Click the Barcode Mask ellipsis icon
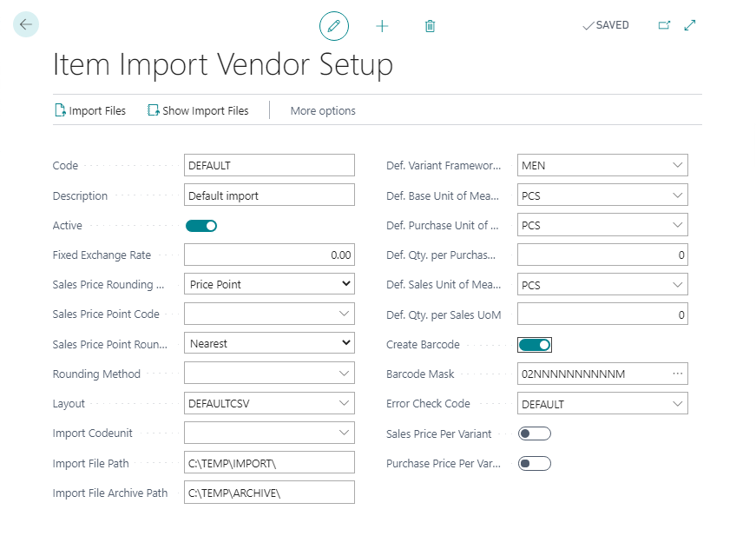Screen dimensions: 756x536 678,374
